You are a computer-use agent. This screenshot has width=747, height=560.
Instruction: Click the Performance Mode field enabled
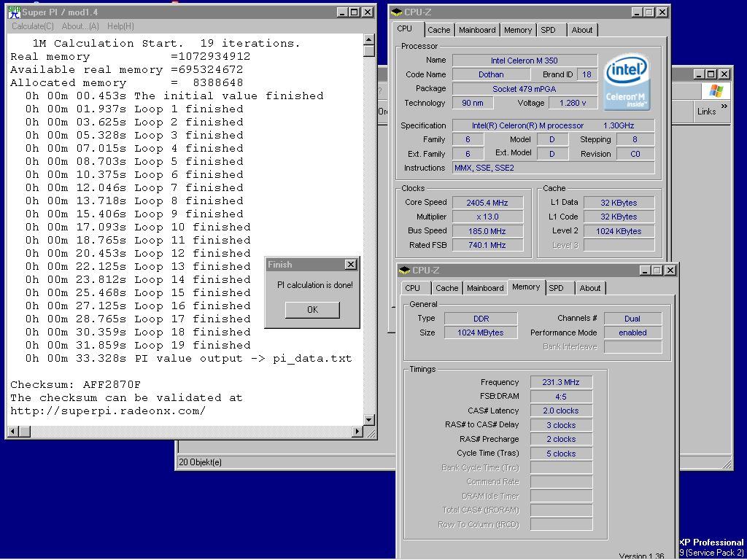[x=632, y=332]
